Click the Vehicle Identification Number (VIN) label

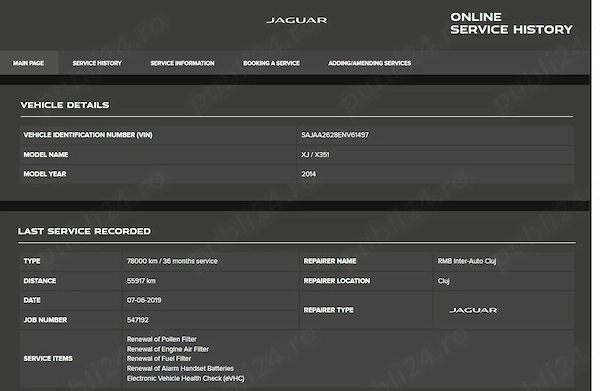88,135
